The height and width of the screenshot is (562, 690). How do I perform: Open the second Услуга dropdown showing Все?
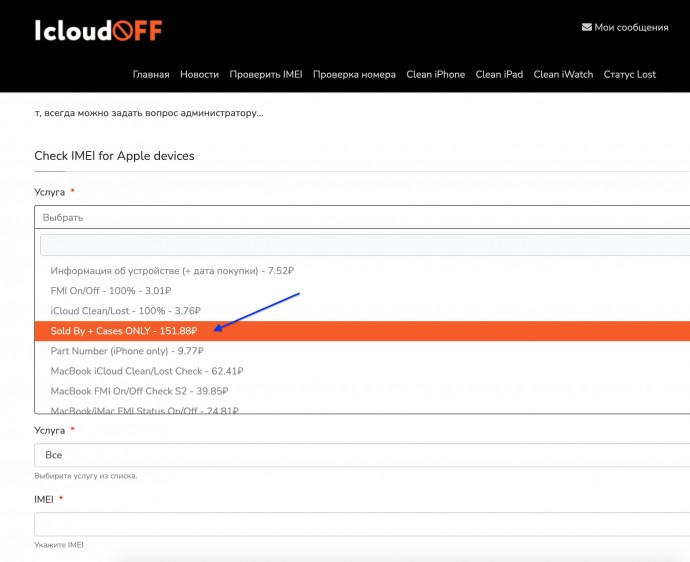point(360,455)
